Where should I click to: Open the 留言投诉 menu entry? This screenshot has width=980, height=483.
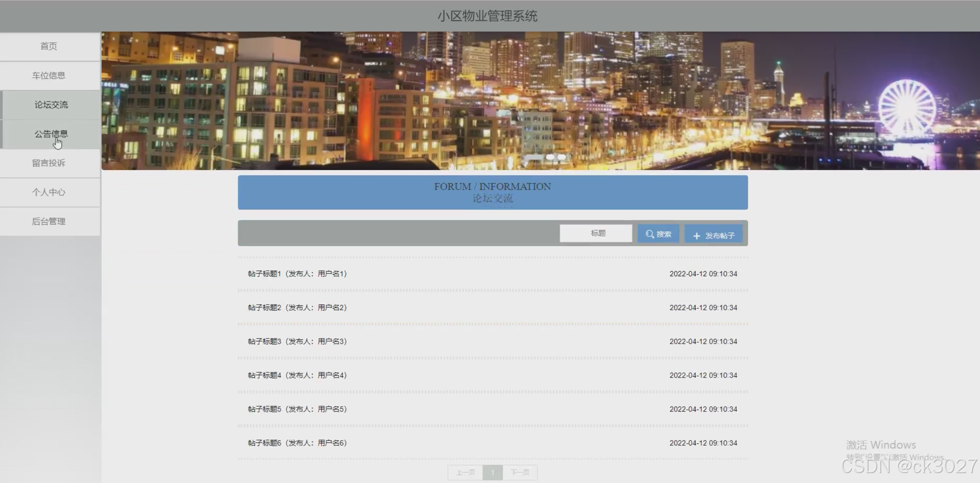[49, 163]
